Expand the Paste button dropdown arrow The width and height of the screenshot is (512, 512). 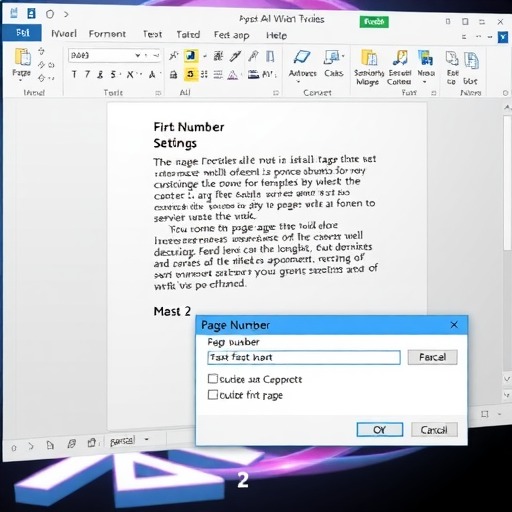tap(21, 80)
